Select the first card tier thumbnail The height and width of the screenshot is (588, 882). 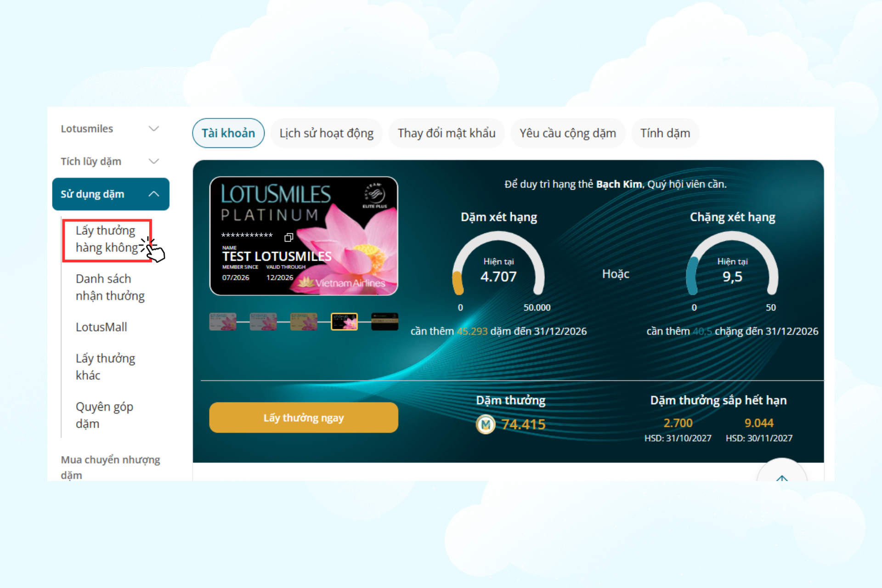click(223, 322)
